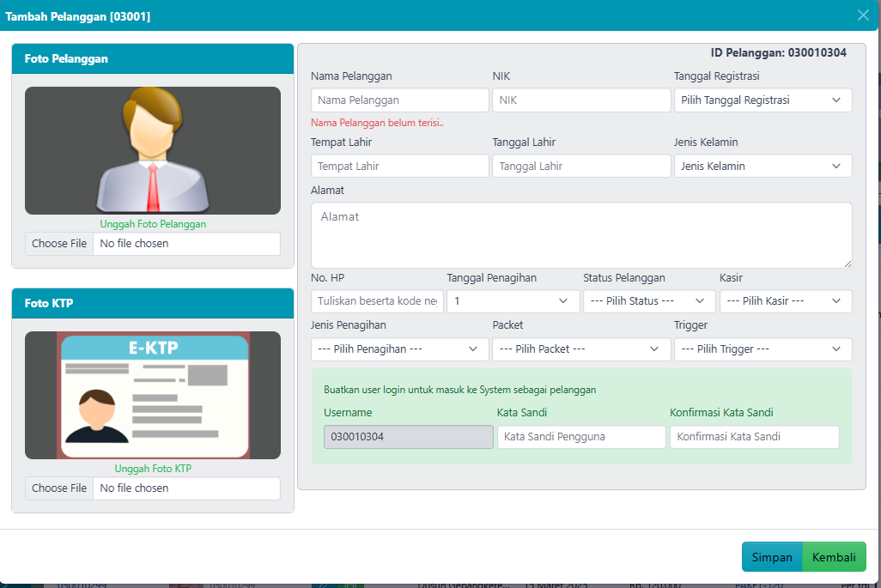
Task: Click the customer avatar photo placeholder
Action: click(153, 150)
